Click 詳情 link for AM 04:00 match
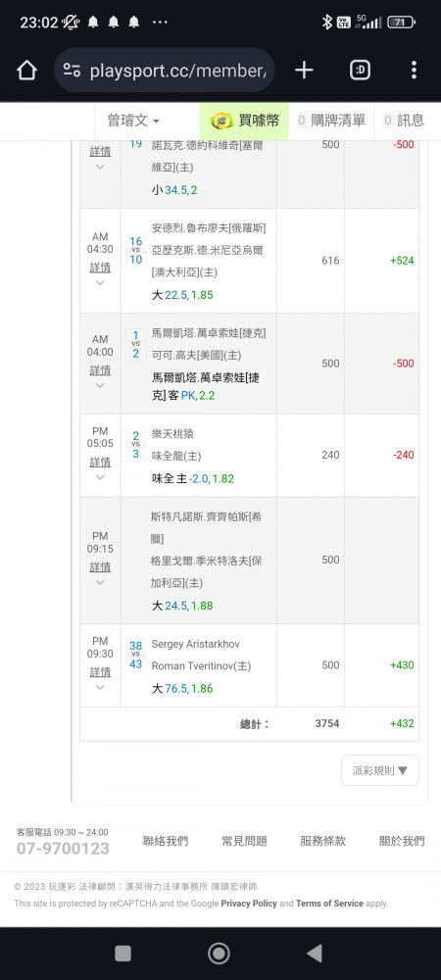441x980 pixels. coord(100,370)
